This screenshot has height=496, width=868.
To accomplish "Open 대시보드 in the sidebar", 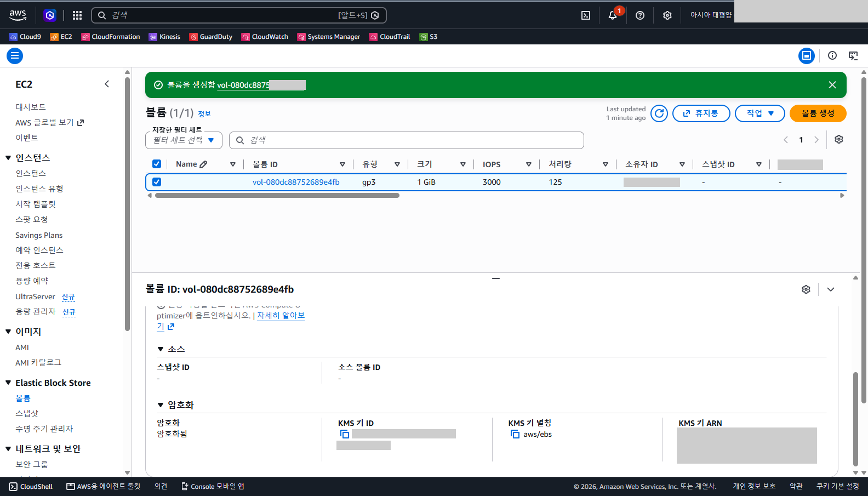I will pyautogui.click(x=31, y=107).
